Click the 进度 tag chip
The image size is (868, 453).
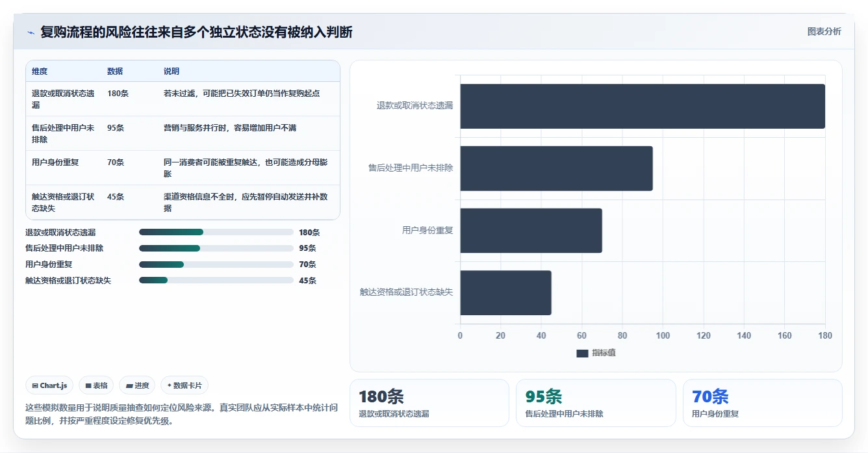tap(137, 385)
